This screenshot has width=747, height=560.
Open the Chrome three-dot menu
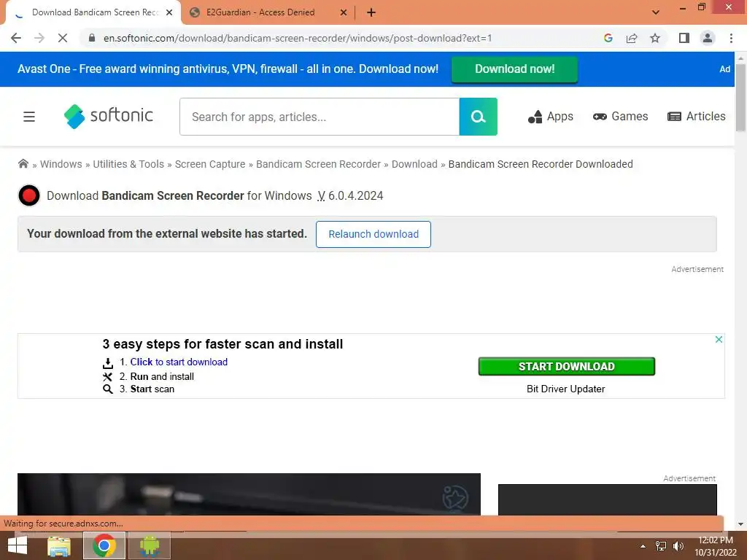coord(731,38)
